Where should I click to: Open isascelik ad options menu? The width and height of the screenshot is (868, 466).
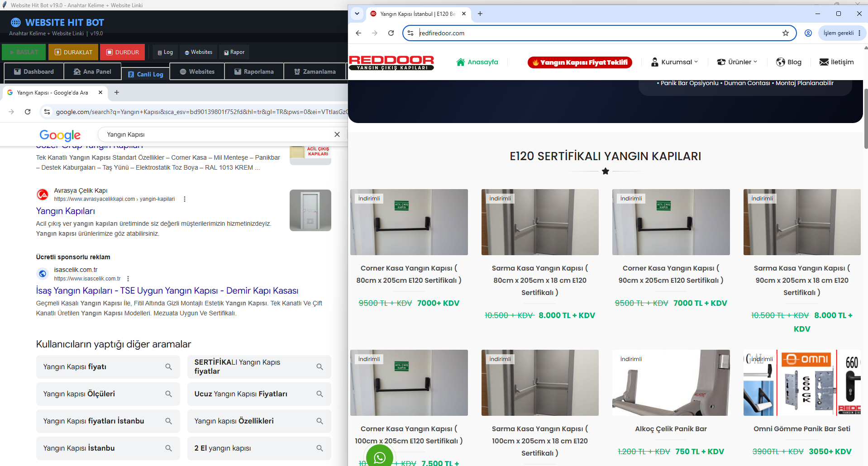point(128,279)
